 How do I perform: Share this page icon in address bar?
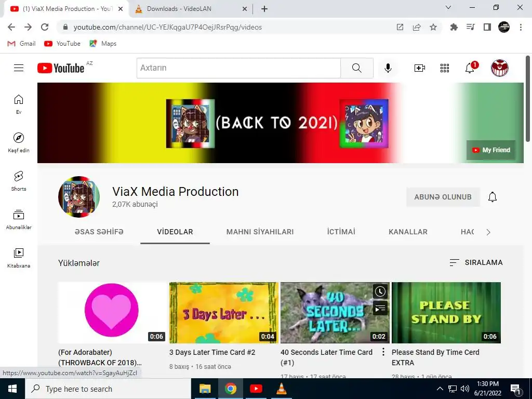coord(417,27)
